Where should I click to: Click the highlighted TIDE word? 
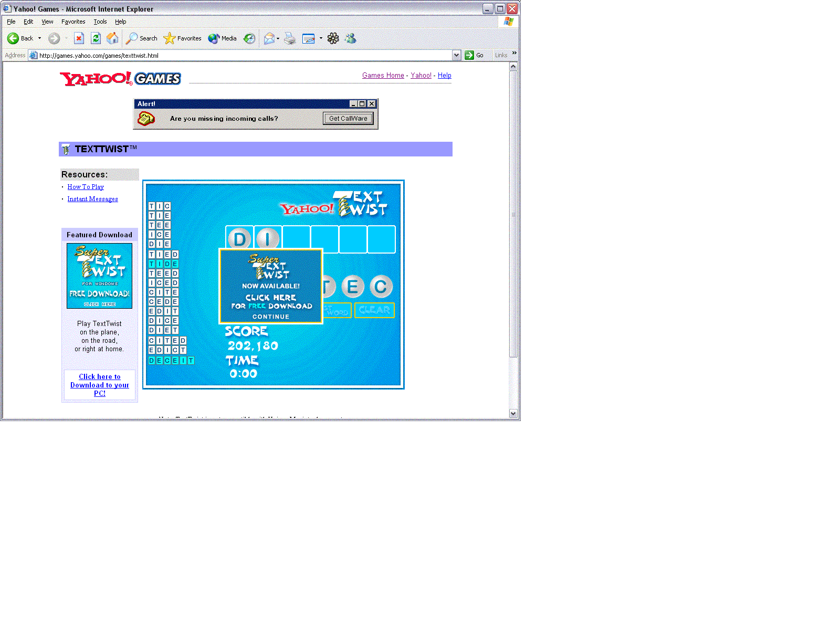pyautogui.click(x=163, y=264)
